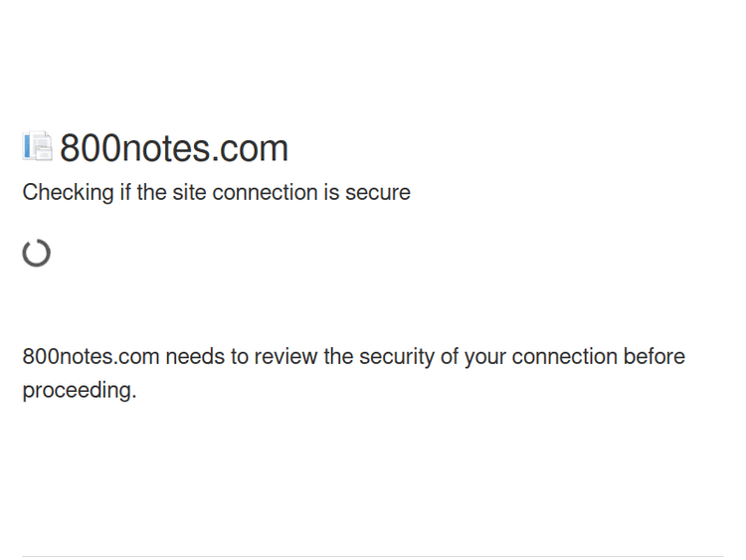This screenshot has width=746, height=560.
Task: Click the word "before" in the paragraph
Action: pos(654,357)
